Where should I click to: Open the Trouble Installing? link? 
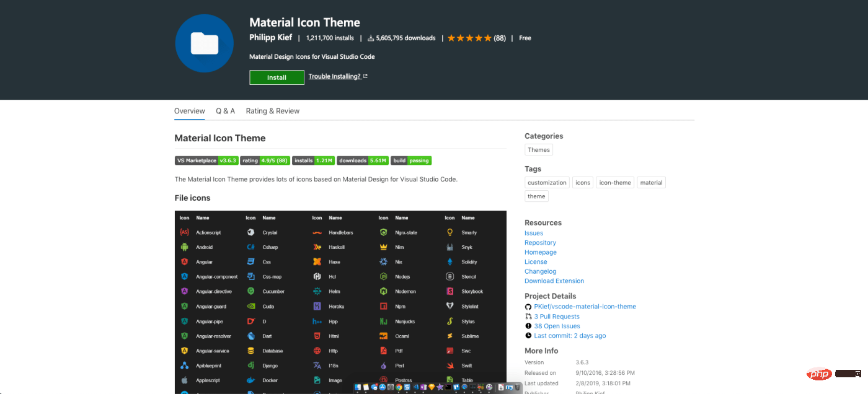338,77
